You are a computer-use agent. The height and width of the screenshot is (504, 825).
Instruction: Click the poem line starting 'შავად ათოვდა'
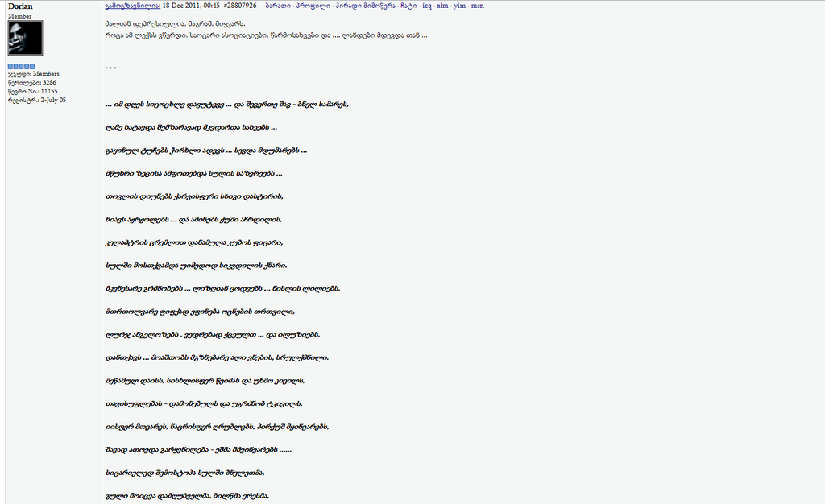click(198, 450)
